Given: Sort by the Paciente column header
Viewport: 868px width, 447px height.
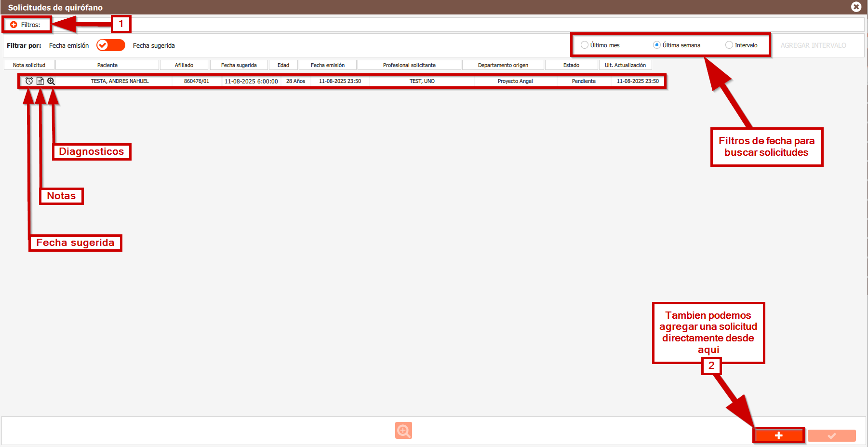Looking at the screenshot, I should pyautogui.click(x=107, y=65).
